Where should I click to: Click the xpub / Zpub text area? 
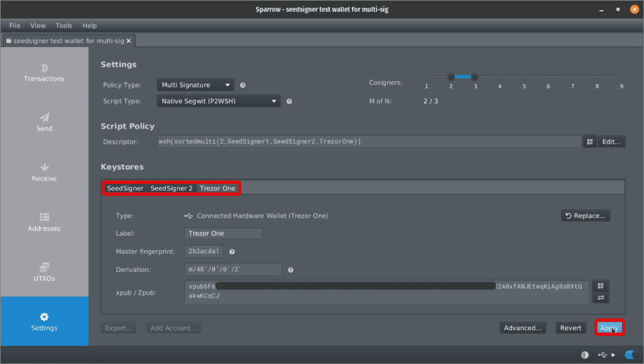click(x=387, y=292)
